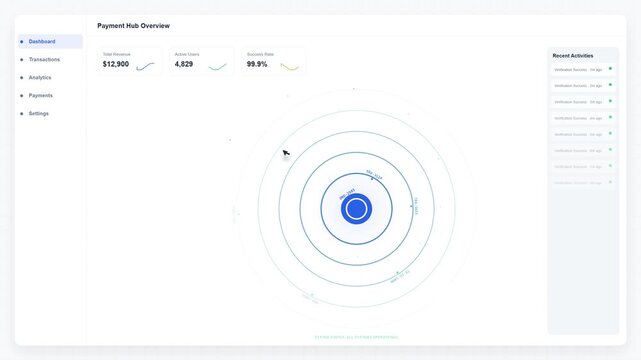Image resolution: width=641 pixels, height=360 pixels.
Task: Click the green dot on 3m ago activity
Action: coord(610,101)
